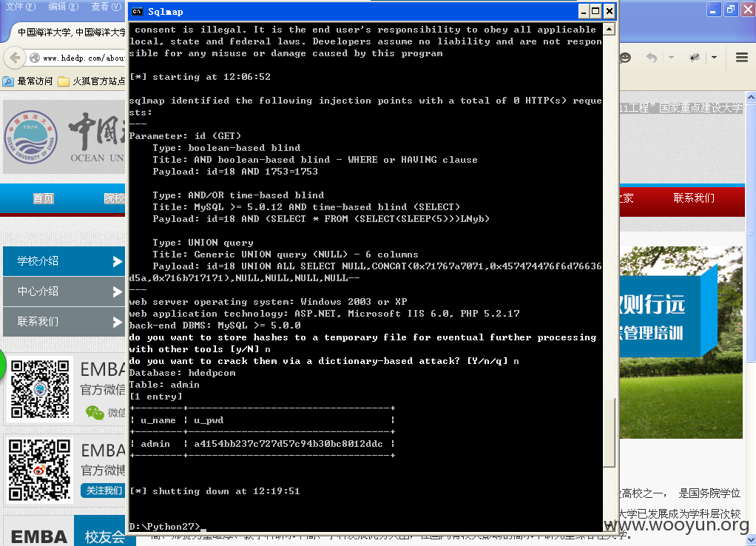The width and height of the screenshot is (756, 546).
Task: Go to 首页 in site navigation
Action: [x=43, y=198]
